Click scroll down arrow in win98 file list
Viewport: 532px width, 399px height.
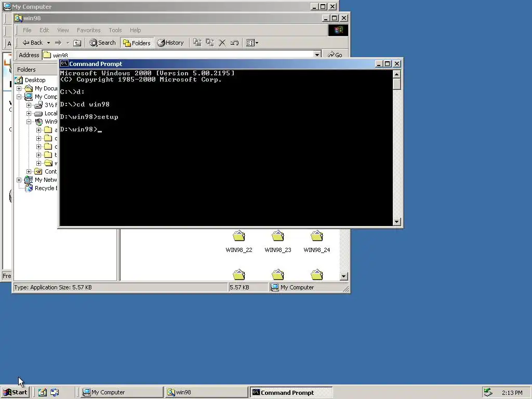344,276
